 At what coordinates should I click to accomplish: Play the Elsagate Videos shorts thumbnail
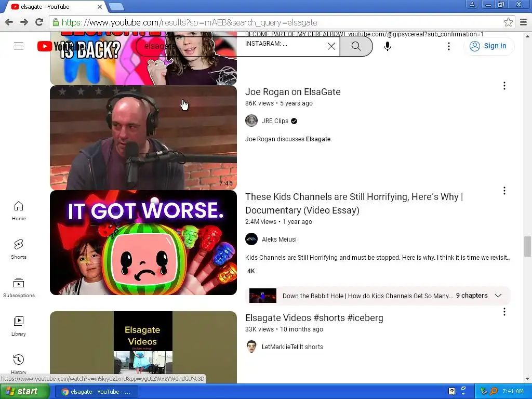(x=143, y=348)
